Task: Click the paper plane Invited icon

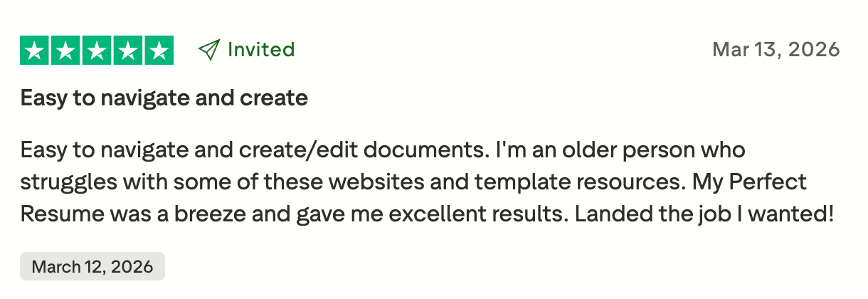Action: pos(208,50)
